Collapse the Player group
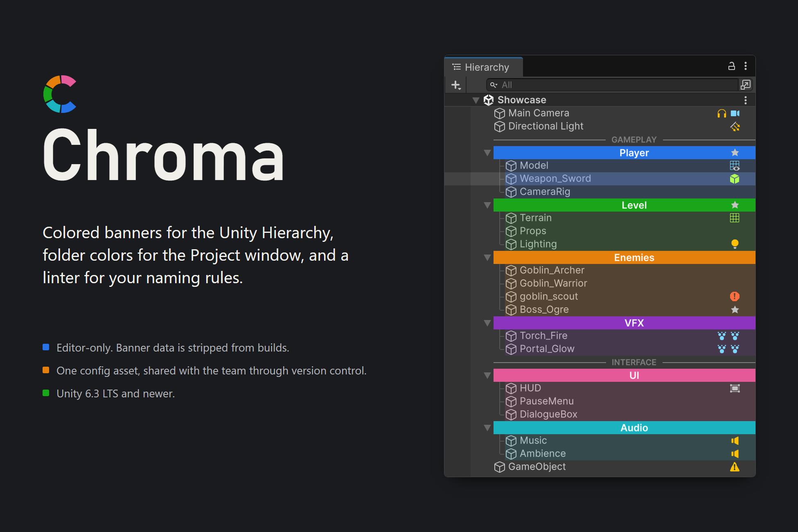Viewport: 798px width, 532px height. click(x=487, y=153)
